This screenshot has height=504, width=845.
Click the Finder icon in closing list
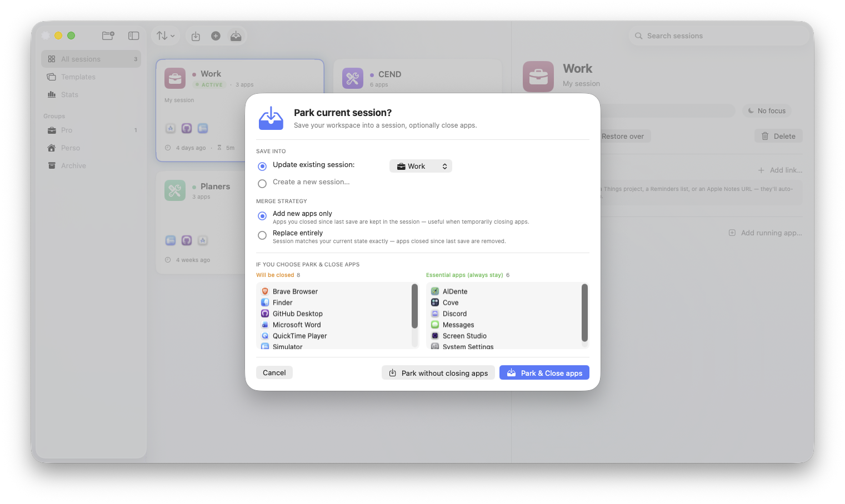coord(265,303)
